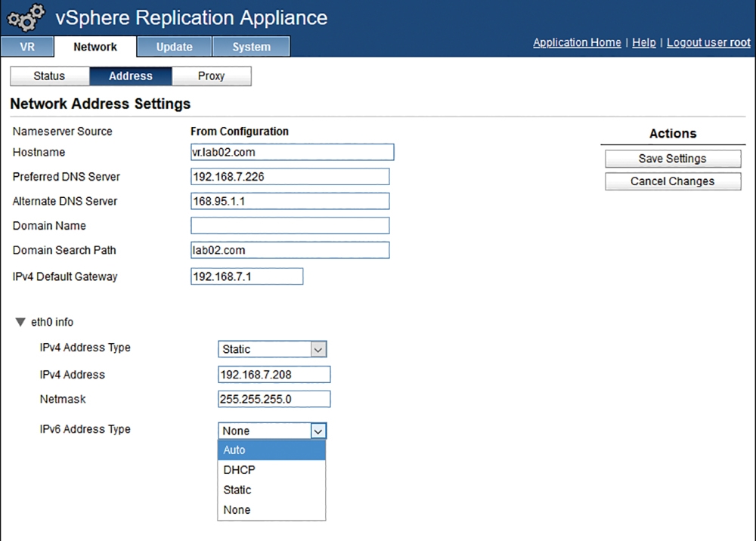Select the Address sub-tab
This screenshot has width=756, height=541.
pos(131,76)
